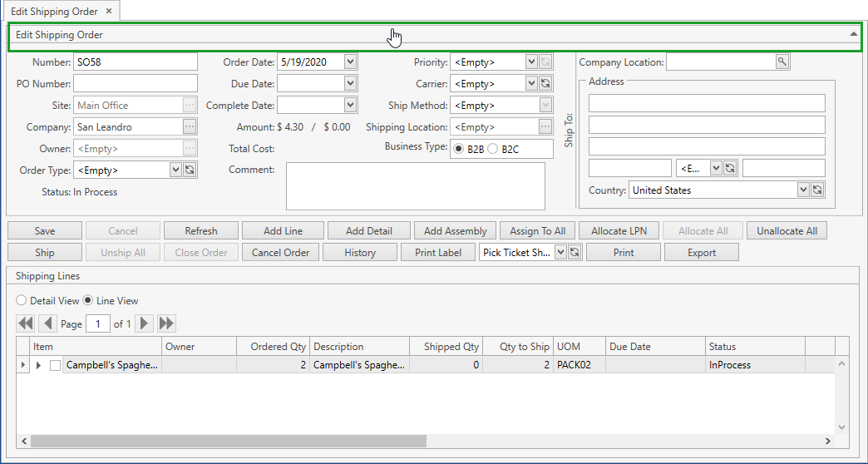Sort by Ordered Qty column header
Viewport: 868px width, 464px height.
(273, 347)
